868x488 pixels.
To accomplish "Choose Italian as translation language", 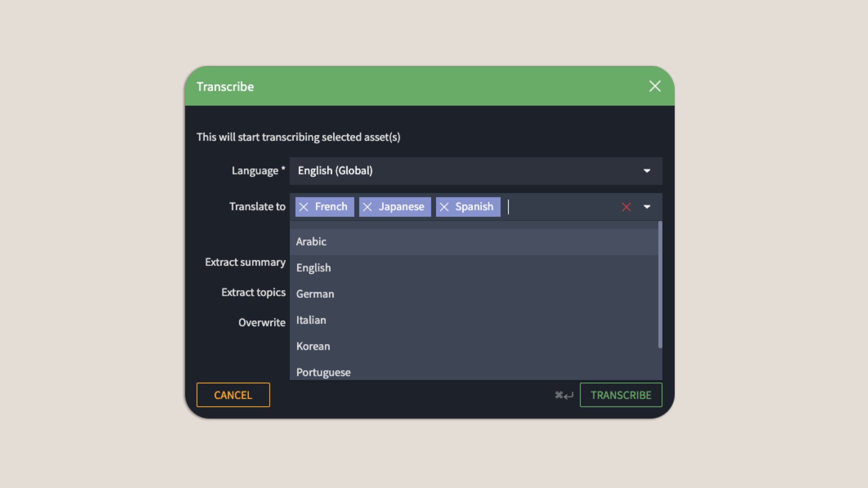I will pyautogui.click(x=474, y=320).
